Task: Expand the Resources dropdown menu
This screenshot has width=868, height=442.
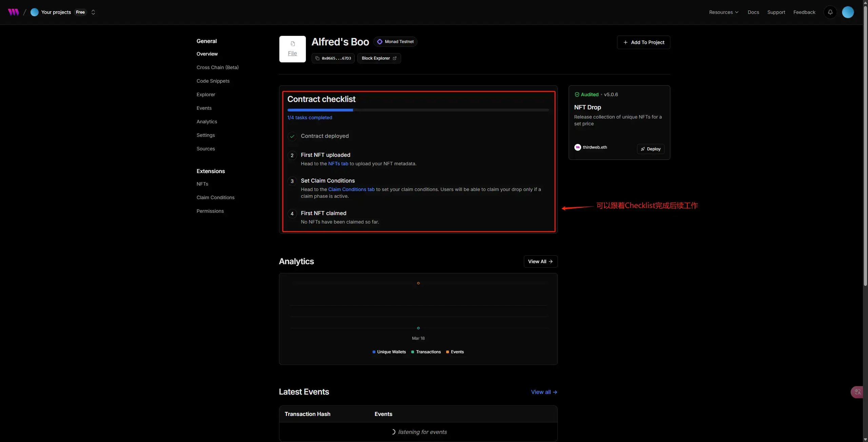Action: coord(724,12)
